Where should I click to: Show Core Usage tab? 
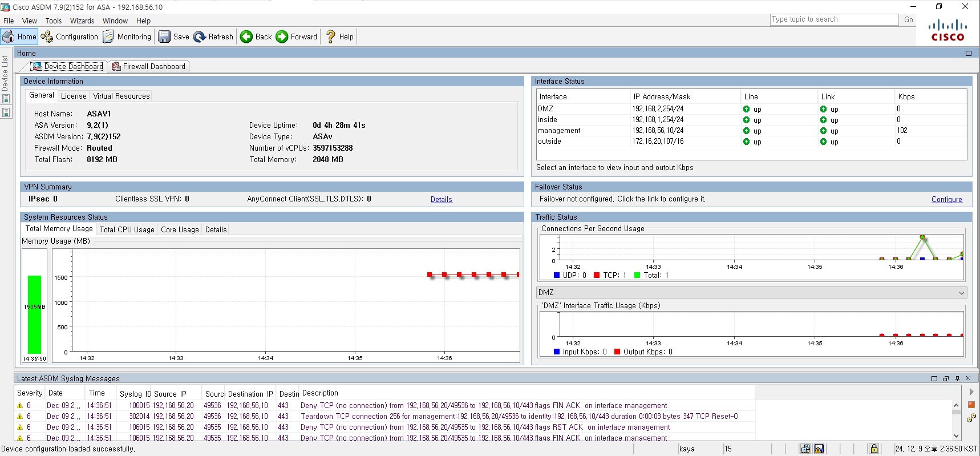180,229
